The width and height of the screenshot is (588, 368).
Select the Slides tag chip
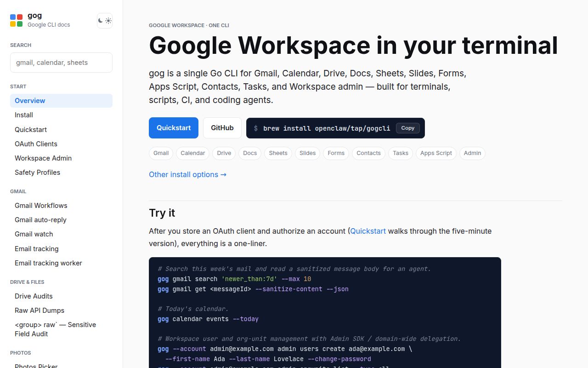pos(308,153)
